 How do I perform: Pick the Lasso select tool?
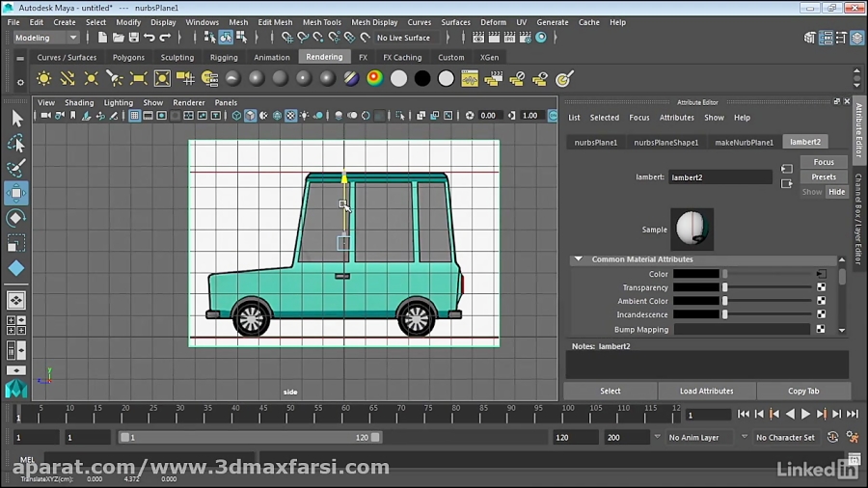[16, 143]
